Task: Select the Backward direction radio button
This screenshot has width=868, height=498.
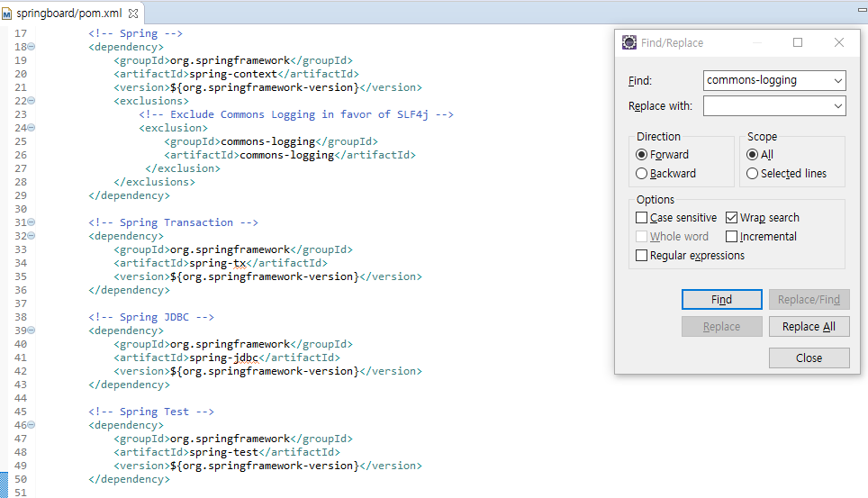Action: (642, 174)
